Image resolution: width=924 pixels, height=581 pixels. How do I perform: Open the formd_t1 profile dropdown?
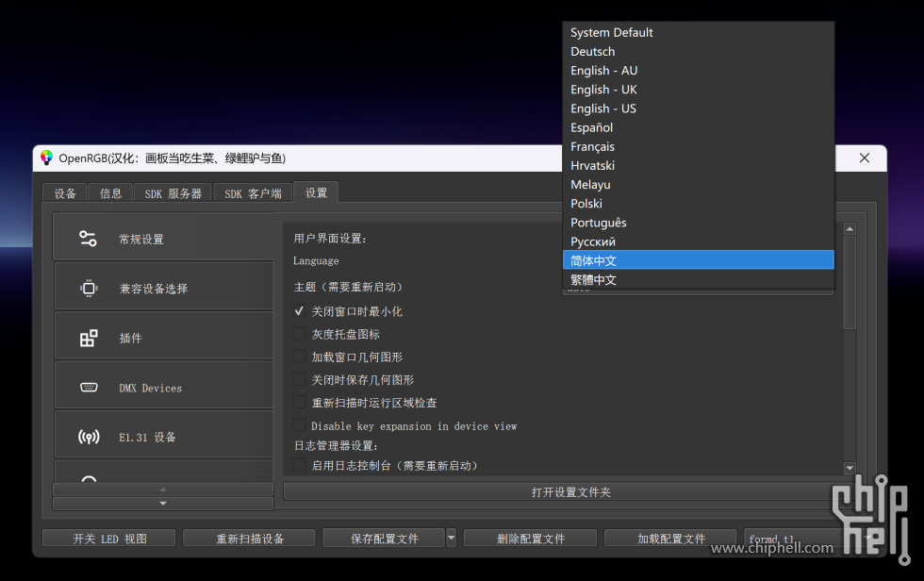click(x=811, y=539)
